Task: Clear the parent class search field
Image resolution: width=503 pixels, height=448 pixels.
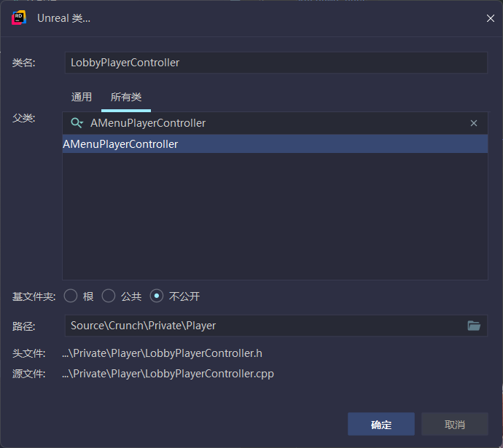Action: click(x=474, y=123)
